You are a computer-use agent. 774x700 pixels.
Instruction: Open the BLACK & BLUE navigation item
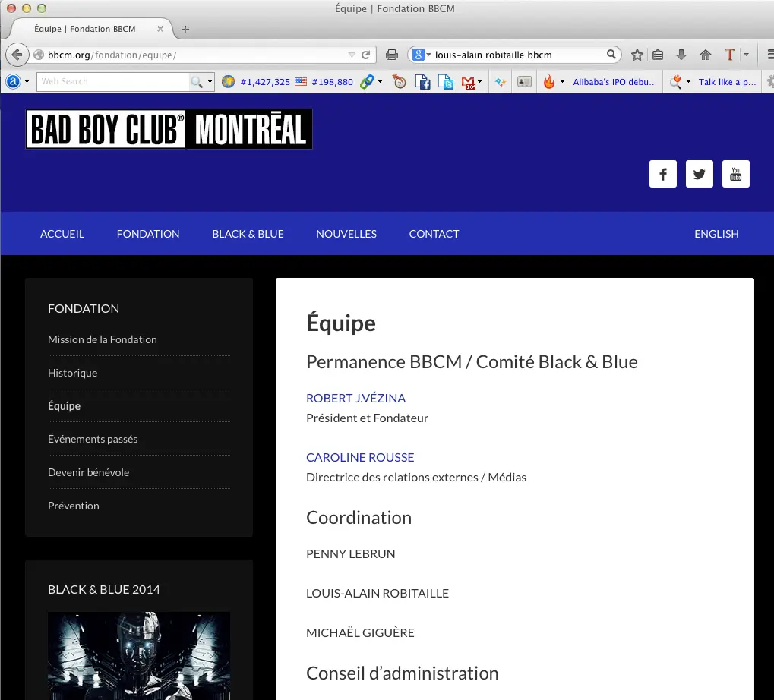(248, 234)
